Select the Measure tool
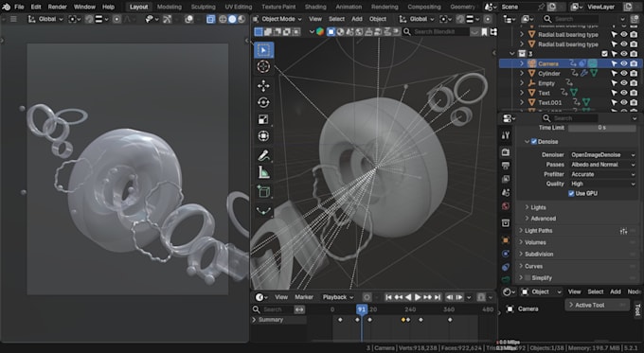This screenshot has width=644, height=353. [x=263, y=172]
